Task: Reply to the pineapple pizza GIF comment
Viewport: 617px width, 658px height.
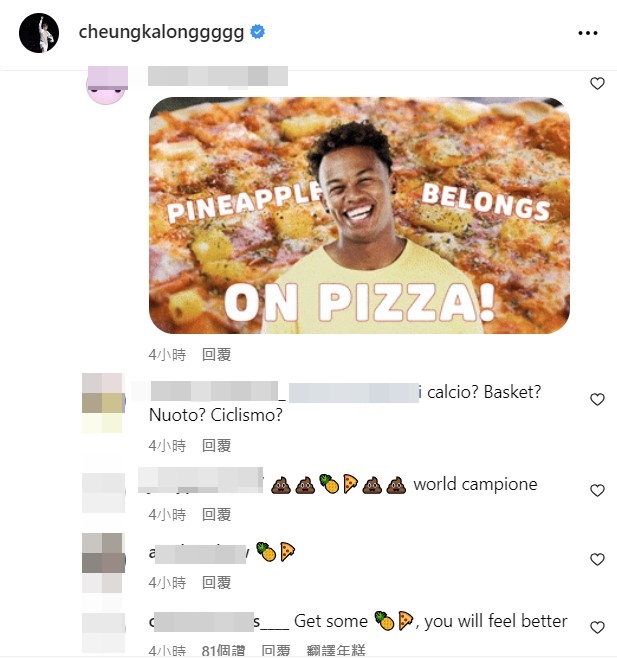Action: pyautogui.click(x=216, y=354)
